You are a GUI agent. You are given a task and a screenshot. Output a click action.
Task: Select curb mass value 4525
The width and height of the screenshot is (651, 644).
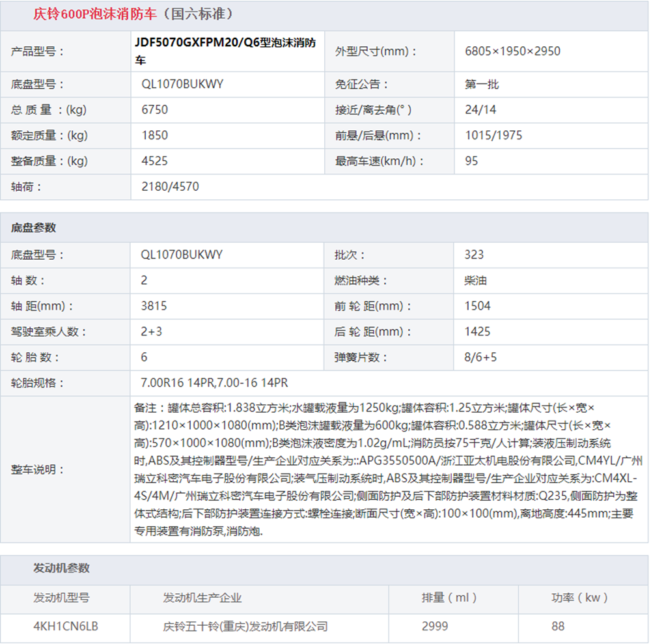tap(155, 161)
